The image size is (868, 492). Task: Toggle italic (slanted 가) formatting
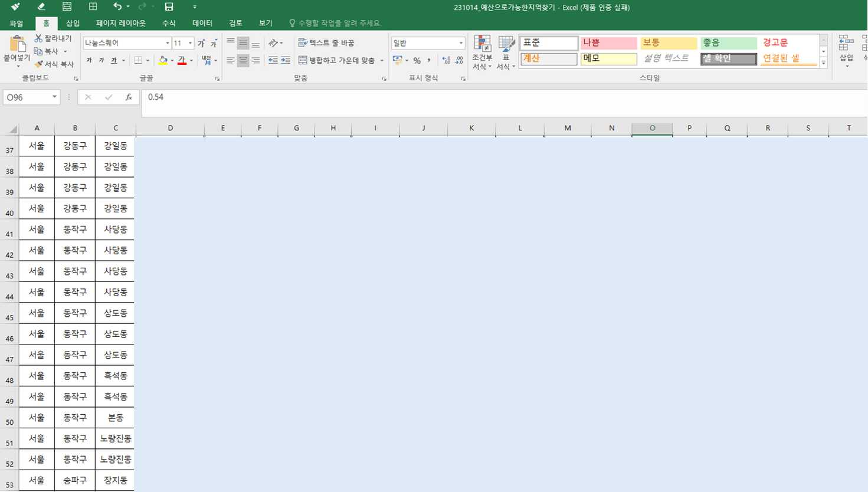pos(101,60)
